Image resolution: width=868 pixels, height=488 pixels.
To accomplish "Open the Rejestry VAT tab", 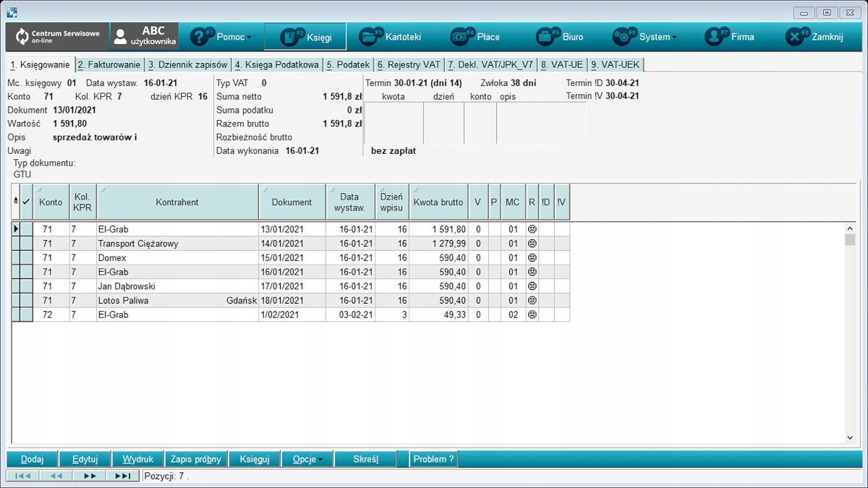I will (409, 65).
